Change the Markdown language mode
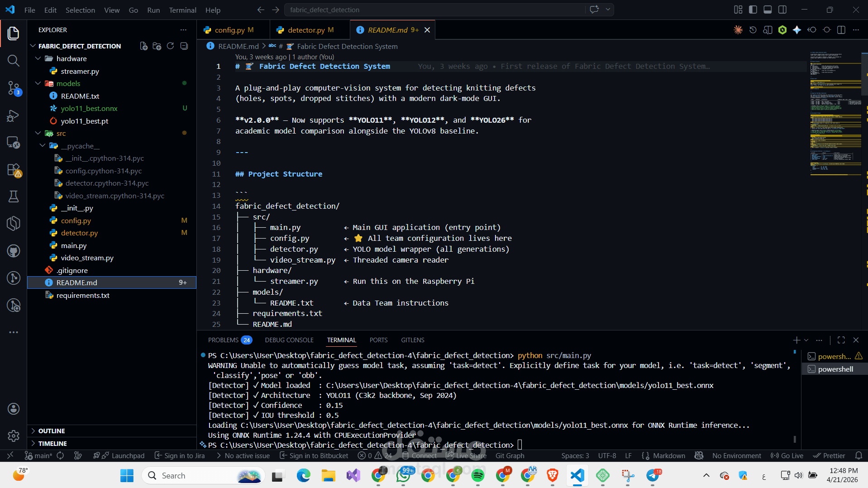 click(669, 455)
